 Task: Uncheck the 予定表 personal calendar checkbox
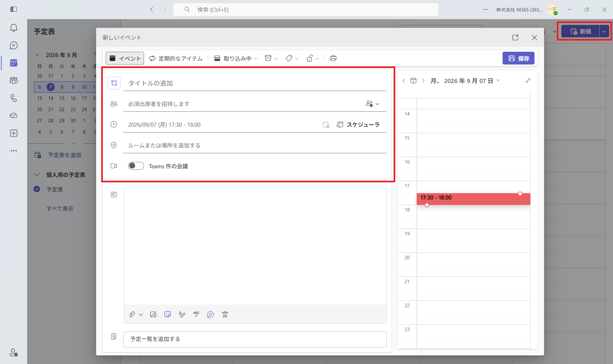click(x=37, y=189)
